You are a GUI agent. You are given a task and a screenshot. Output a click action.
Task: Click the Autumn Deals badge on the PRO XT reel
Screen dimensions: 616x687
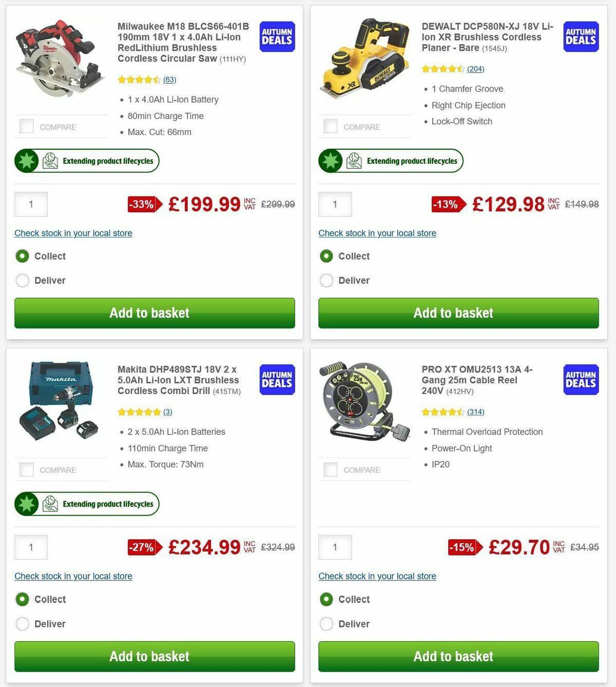(581, 380)
